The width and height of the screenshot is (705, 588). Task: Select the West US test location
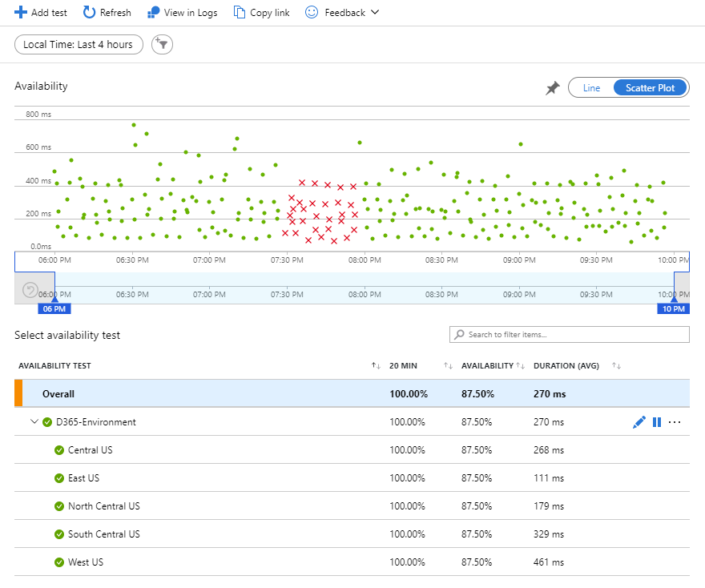(85, 562)
